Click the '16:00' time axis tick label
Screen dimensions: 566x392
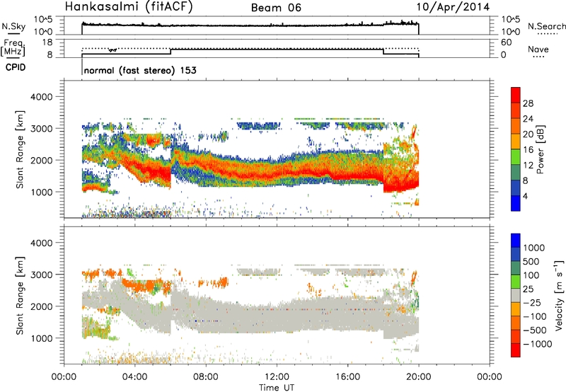(x=347, y=377)
